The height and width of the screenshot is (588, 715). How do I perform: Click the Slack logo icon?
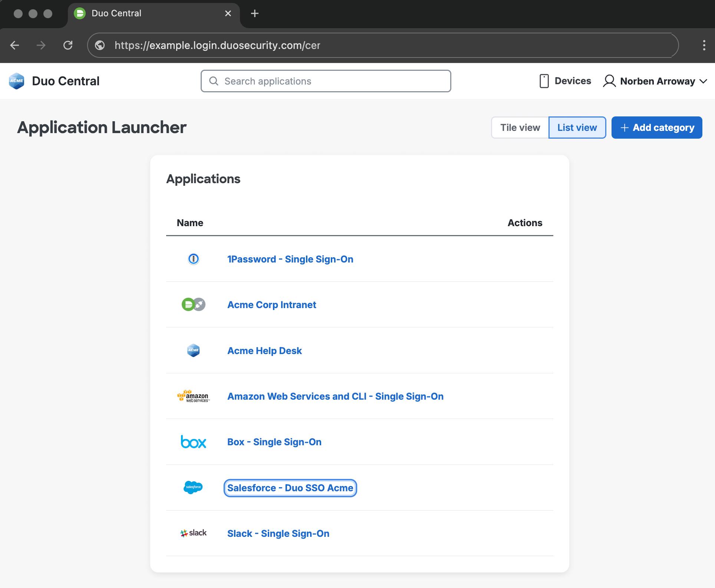tap(193, 533)
